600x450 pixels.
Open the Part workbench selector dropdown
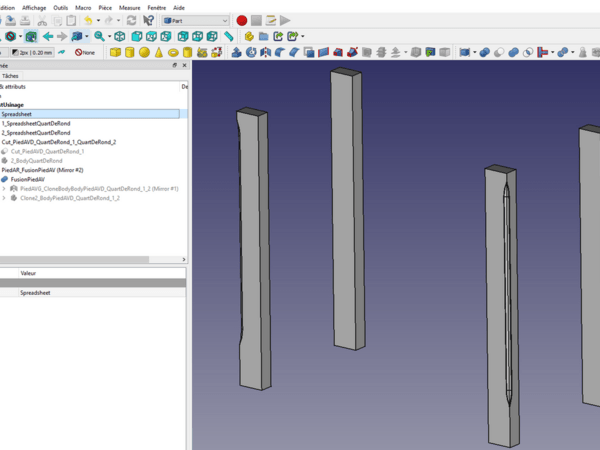click(x=196, y=20)
